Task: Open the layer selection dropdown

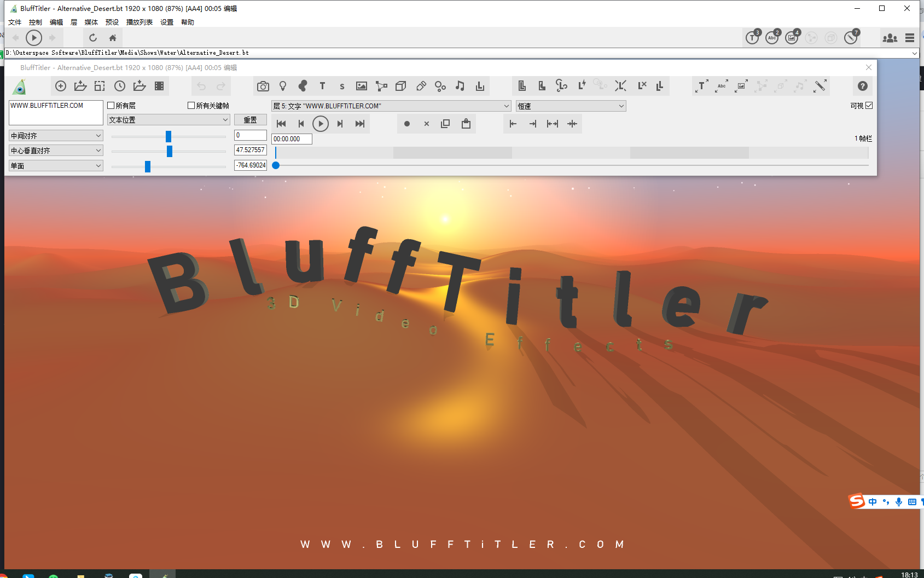Action: [506, 106]
